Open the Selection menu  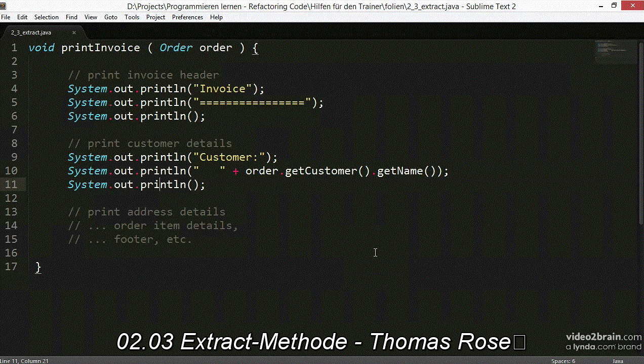coord(47,17)
